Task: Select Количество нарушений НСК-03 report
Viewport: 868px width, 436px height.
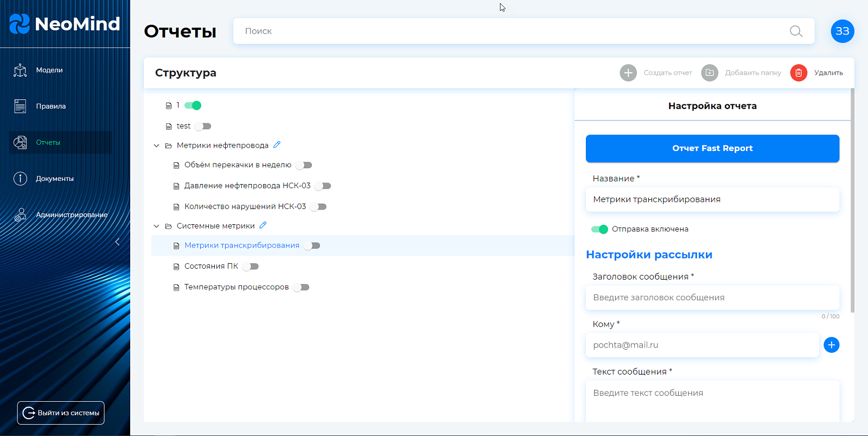Action: [x=245, y=206]
